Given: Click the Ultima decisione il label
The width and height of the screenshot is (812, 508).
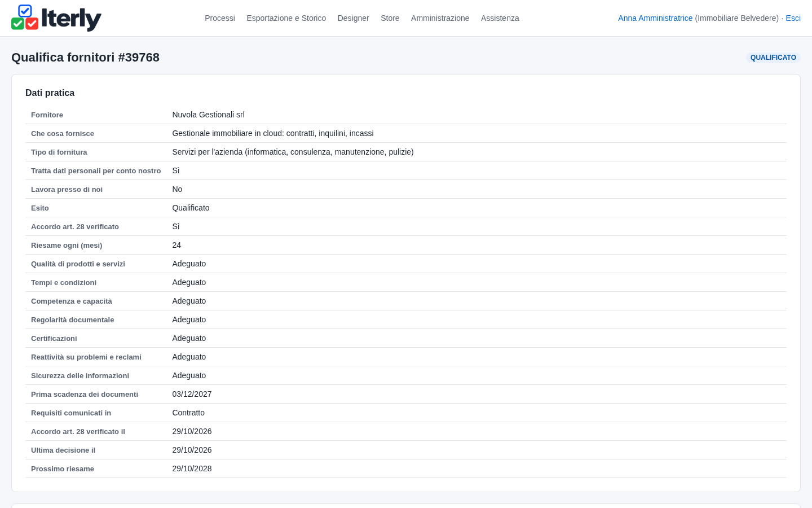Looking at the screenshot, I should pyautogui.click(x=63, y=450).
